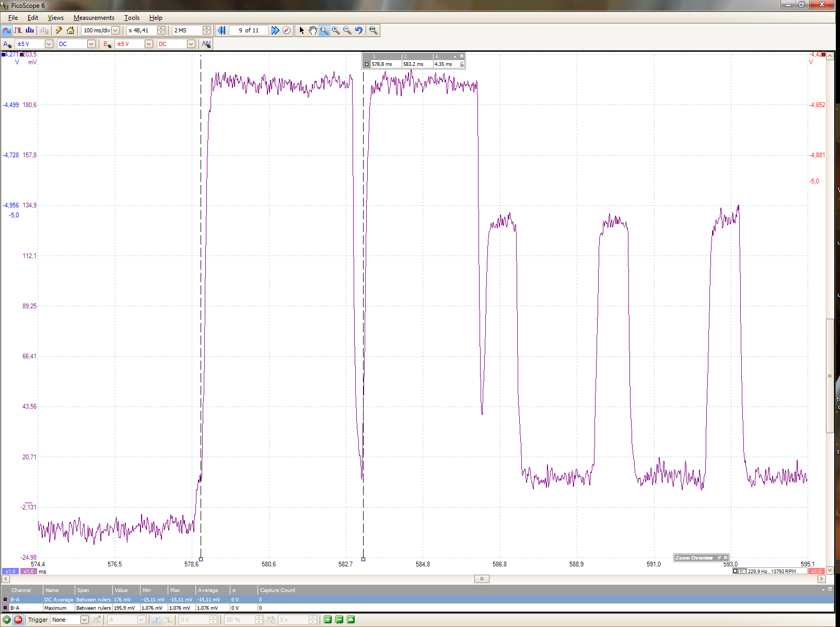Delete measurement with green minus button

339,620
